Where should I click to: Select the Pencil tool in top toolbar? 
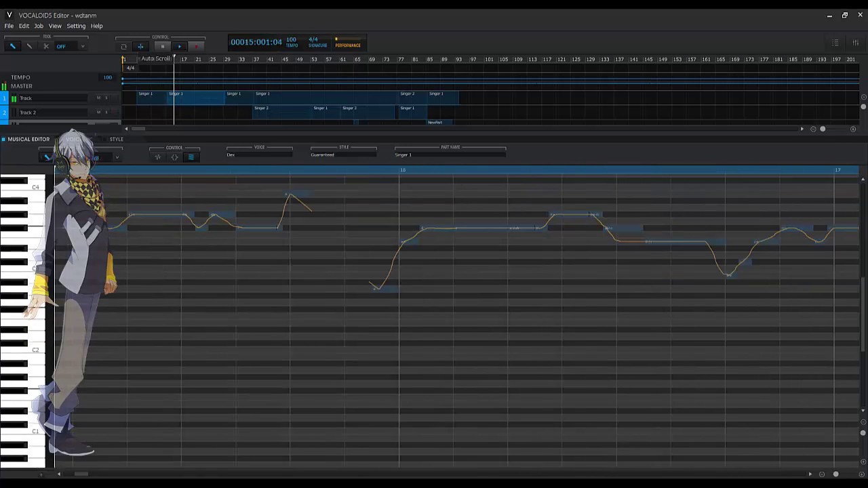[12, 46]
